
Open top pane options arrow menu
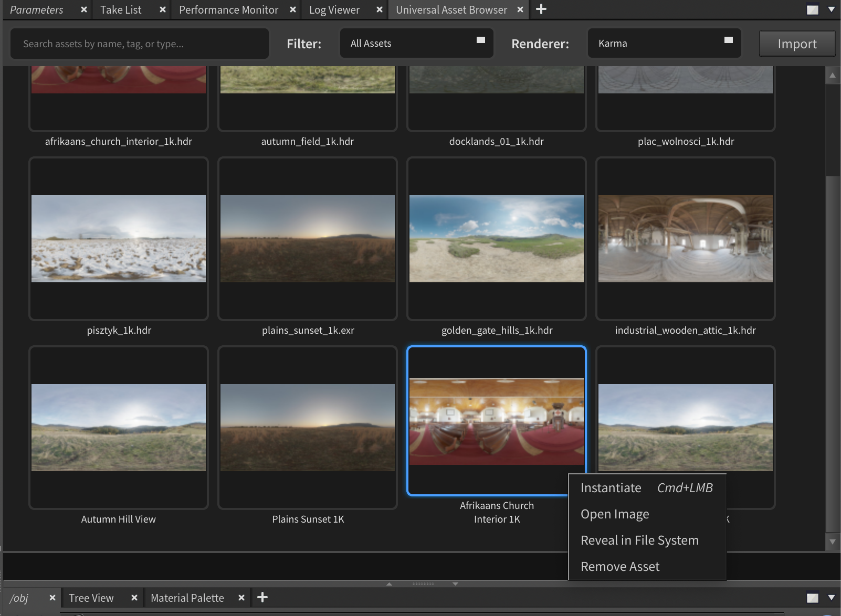coord(831,9)
